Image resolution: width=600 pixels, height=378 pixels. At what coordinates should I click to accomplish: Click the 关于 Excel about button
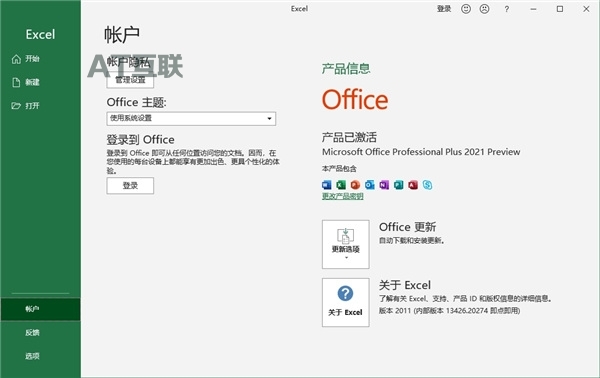(346, 302)
